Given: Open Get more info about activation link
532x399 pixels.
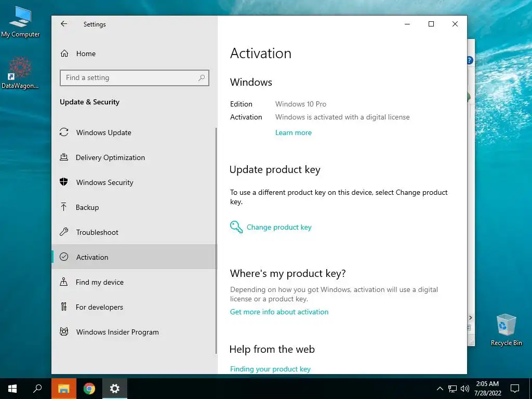Looking at the screenshot, I should pos(279,312).
